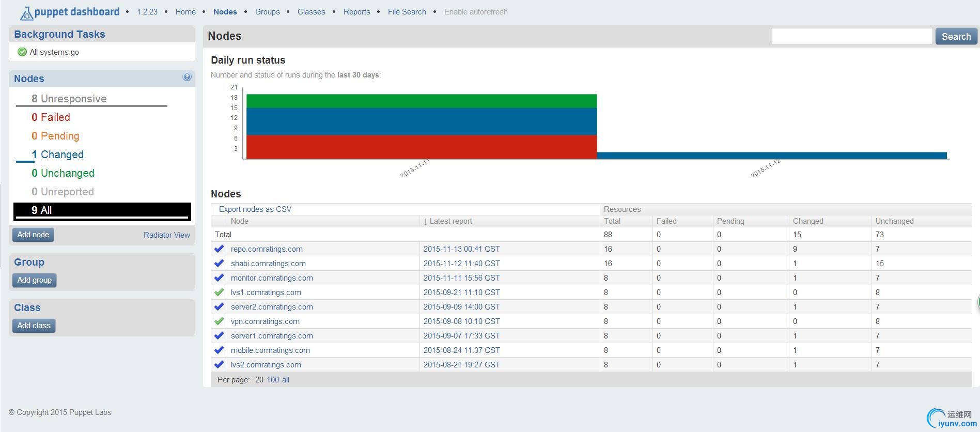Screen dimensions: 980x432
Task: Open node server1.comratings.com
Action: tap(272, 336)
